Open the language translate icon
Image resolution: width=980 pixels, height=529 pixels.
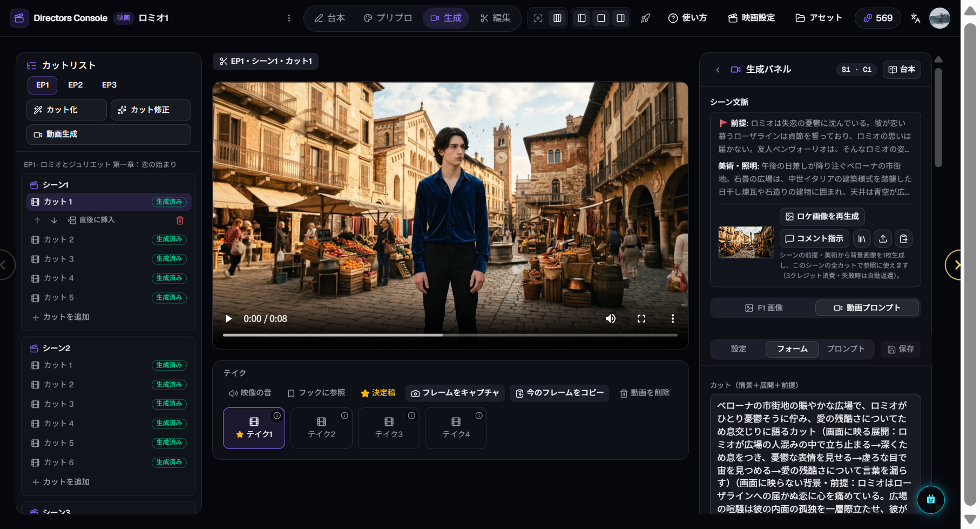click(915, 18)
